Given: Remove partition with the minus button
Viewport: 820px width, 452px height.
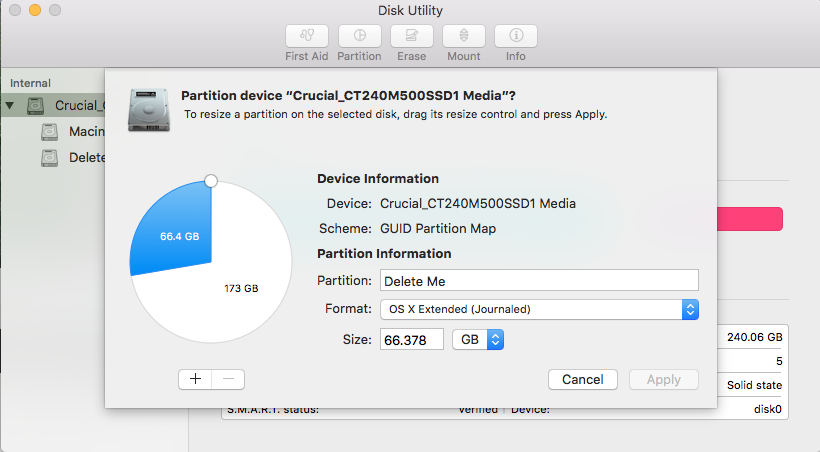Looking at the screenshot, I should click(x=229, y=379).
